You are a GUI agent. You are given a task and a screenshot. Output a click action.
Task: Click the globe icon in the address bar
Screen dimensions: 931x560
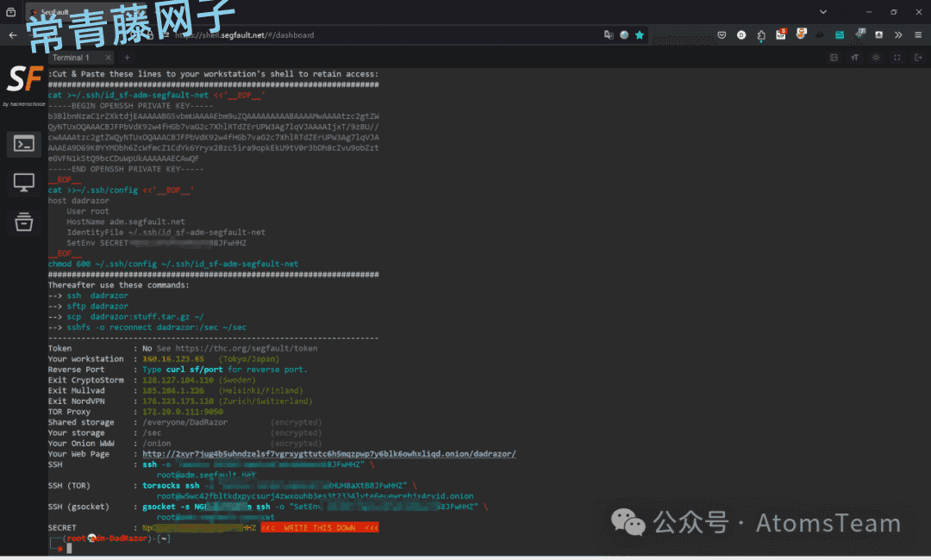coord(624,35)
